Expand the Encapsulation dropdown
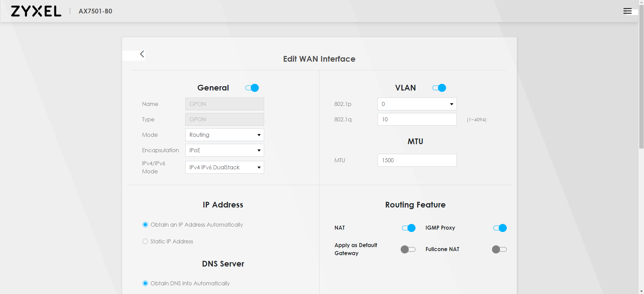Image resolution: width=644 pixels, height=294 pixels. click(225, 150)
